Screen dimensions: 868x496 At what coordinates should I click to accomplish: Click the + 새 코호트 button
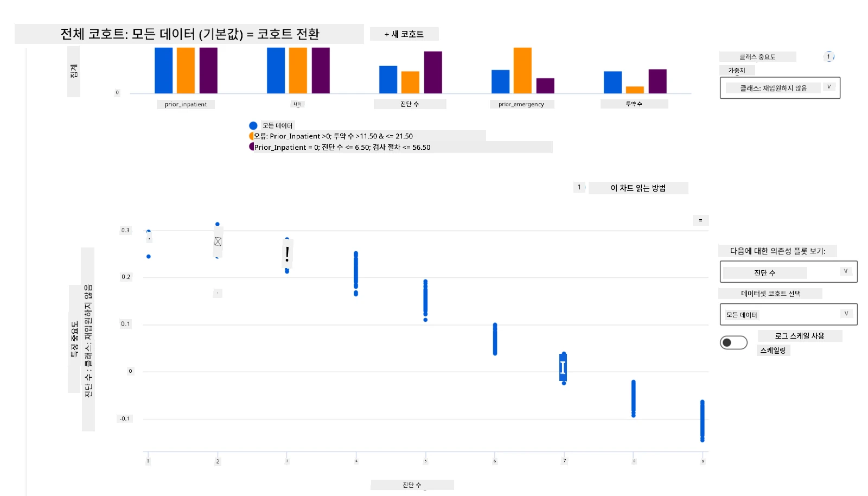pos(404,34)
